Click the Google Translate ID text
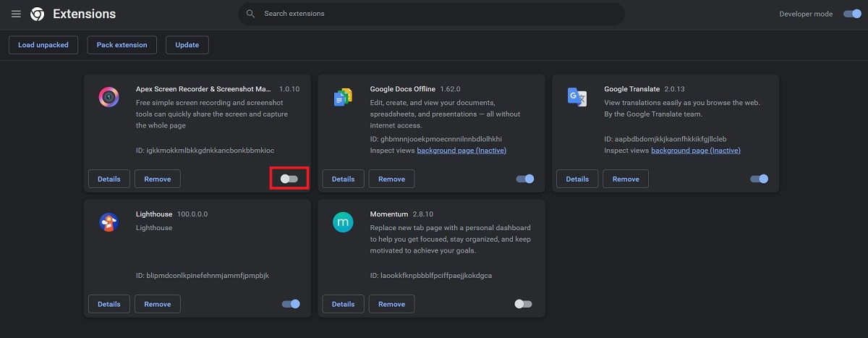Viewport: 868px width, 338px height. click(x=665, y=139)
